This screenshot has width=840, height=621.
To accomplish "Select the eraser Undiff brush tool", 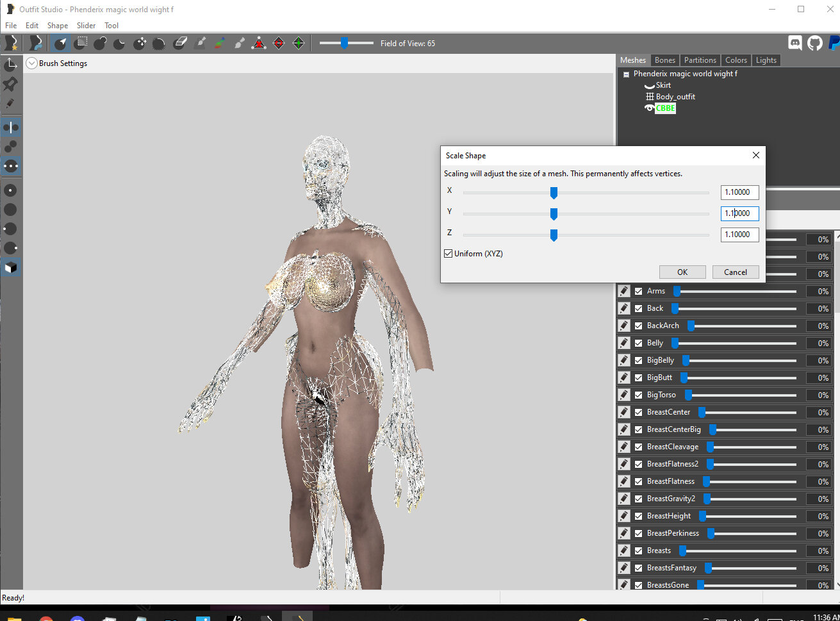I will [180, 43].
